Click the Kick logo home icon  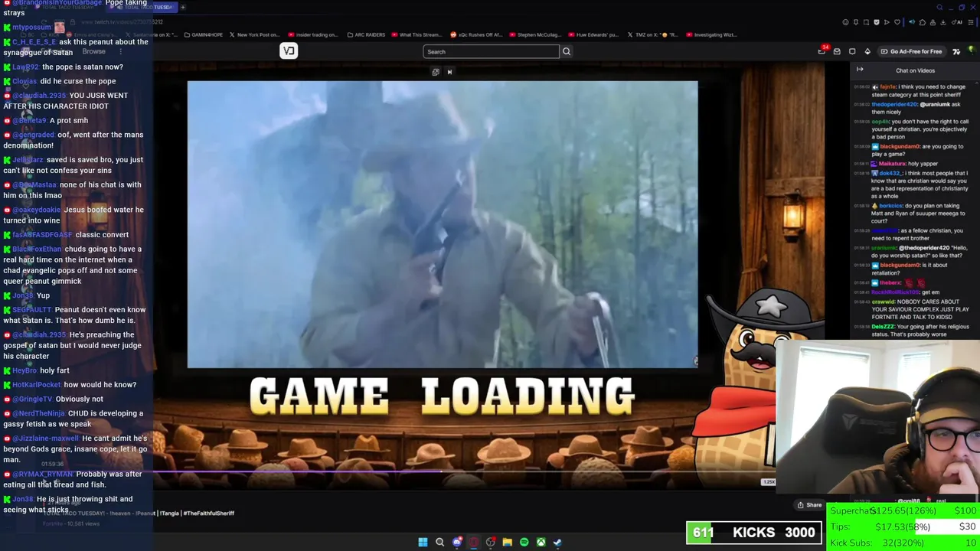pyautogui.click(x=289, y=51)
